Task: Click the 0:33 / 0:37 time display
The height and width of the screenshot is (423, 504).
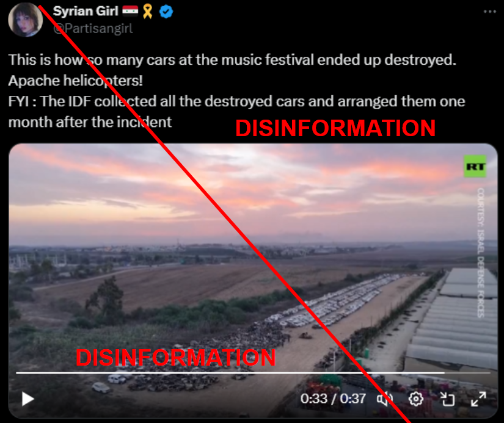Action: coord(333,399)
